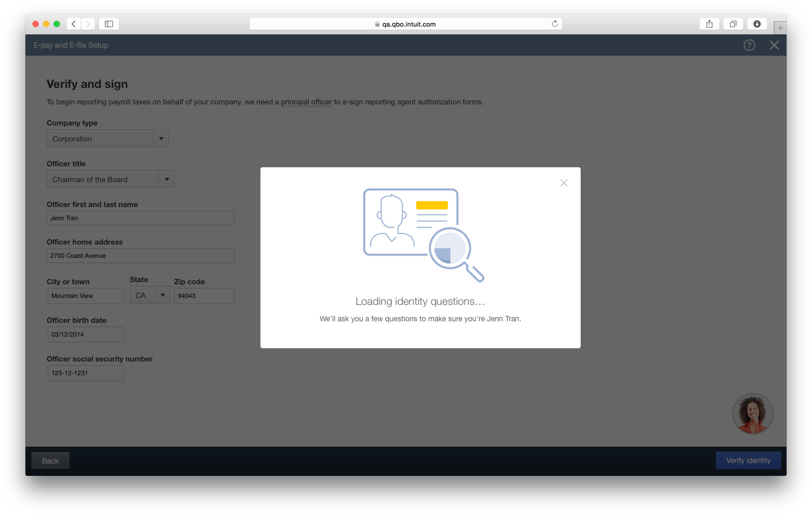Open the help question mark icon
812x515 pixels.
tap(749, 45)
